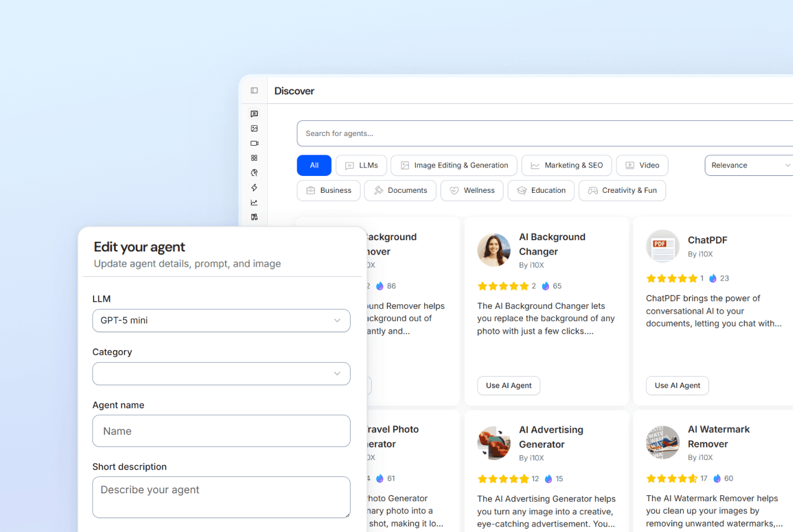Screen dimensions: 793x532
Task: Click the AI Watermark Remover avatar image
Action: coord(662,443)
